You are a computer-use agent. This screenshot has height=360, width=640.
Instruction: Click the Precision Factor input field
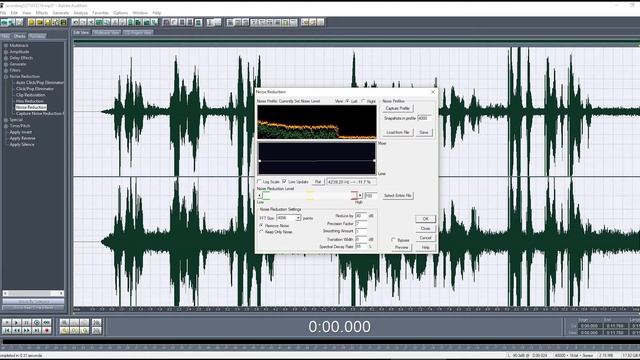(361, 224)
